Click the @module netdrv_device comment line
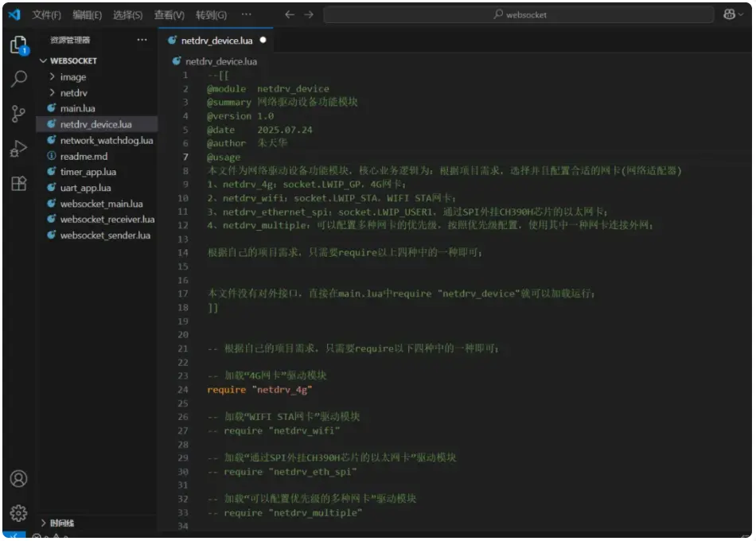 click(x=268, y=89)
